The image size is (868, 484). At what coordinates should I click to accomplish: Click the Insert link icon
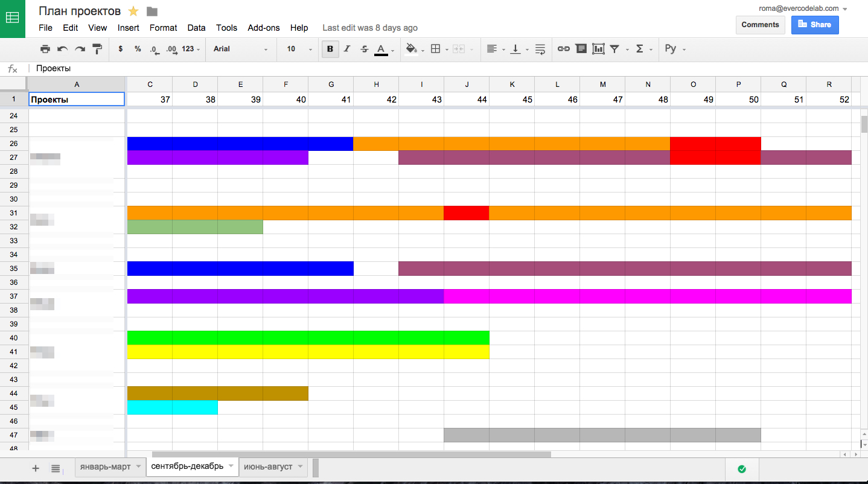pos(563,49)
